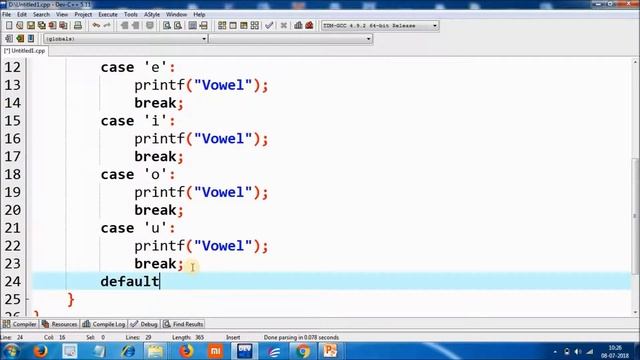
Task: Click the checkmark Debug toolbar icon
Action: [x=269, y=25]
